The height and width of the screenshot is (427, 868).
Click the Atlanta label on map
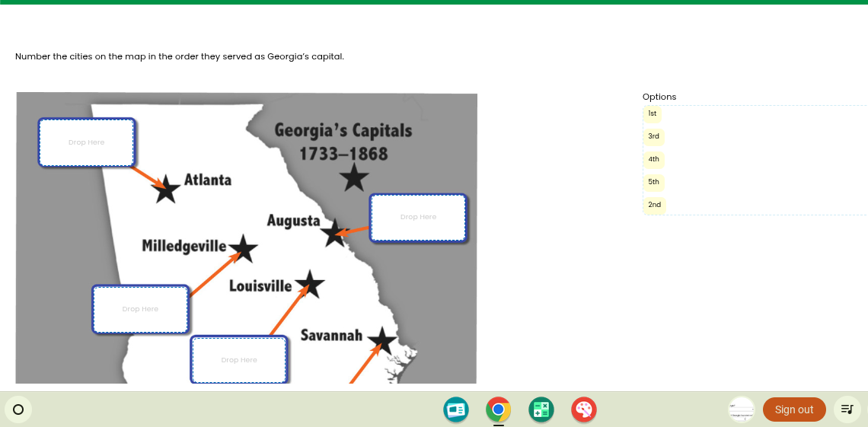(208, 180)
